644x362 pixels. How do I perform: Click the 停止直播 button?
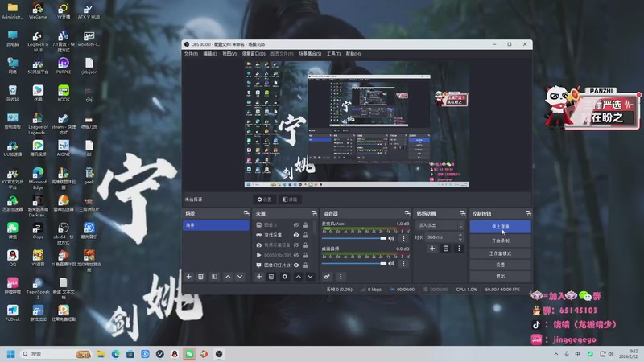pyautogui.click(x=500, y=227)
